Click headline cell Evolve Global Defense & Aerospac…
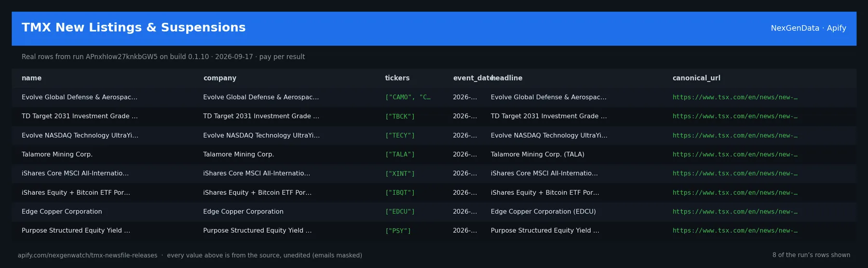Viewport: 868px width, 268px height. tap(549, 97)
